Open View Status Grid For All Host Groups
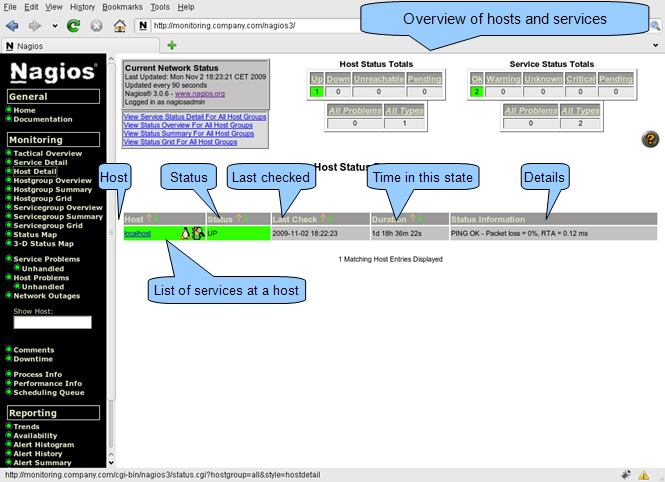The height and width of the screenshot is (482, 665). click(180, 142)
